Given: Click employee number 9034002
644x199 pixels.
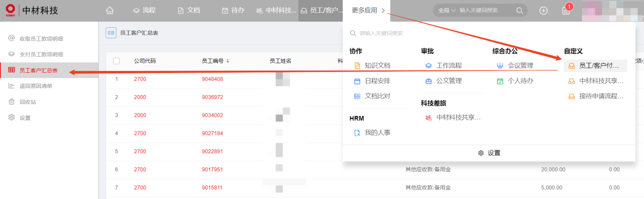Looking at the screenshot, I should (x=212, y=115).
